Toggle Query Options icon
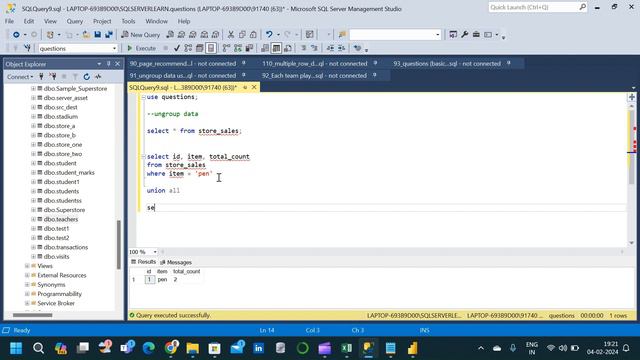 tap(200, 48)
